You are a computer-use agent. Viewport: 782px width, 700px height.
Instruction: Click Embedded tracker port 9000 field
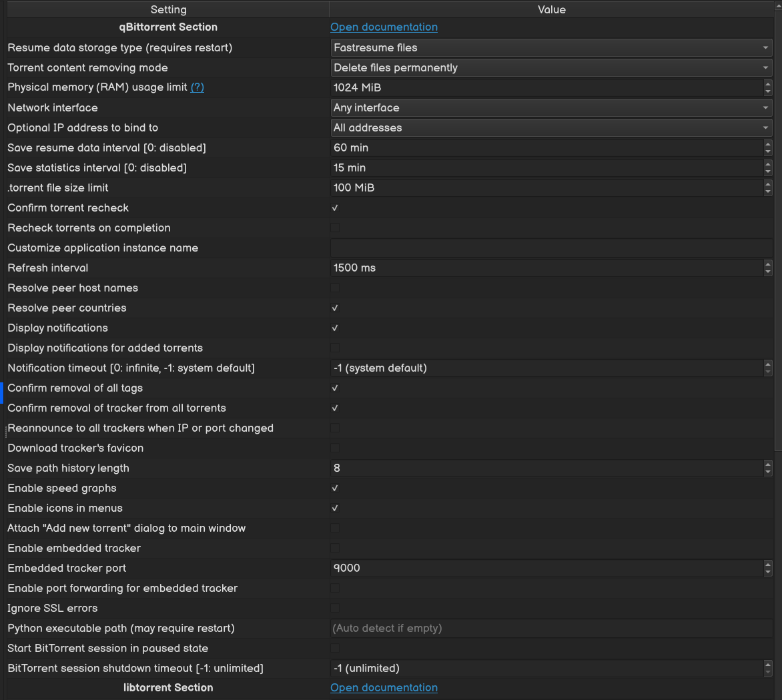point(547,568)
